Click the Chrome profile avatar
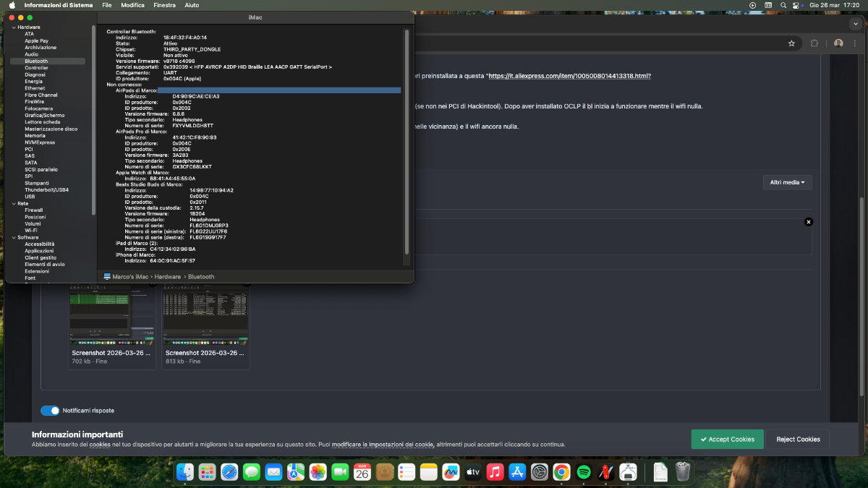This screenshot has width=868, height=488. coord(838,43)
